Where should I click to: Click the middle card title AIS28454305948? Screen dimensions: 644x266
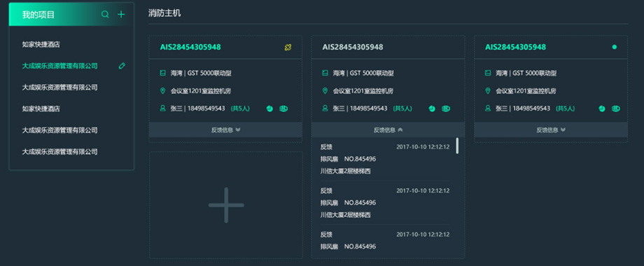coord(353,47)
